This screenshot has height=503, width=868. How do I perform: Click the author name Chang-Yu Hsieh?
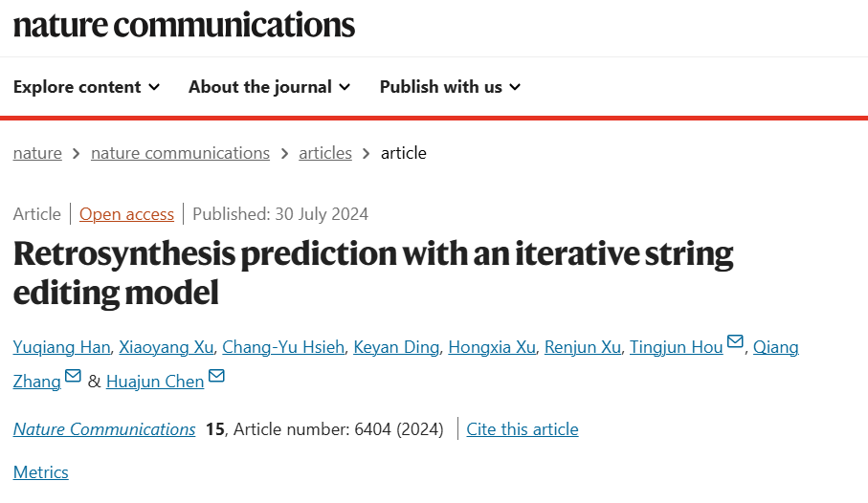[283, 347]
